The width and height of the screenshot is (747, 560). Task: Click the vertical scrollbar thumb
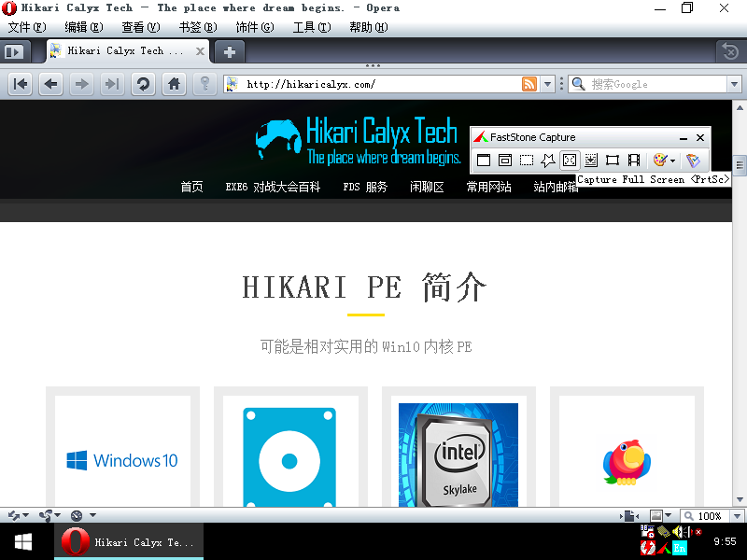coord(740,166)
